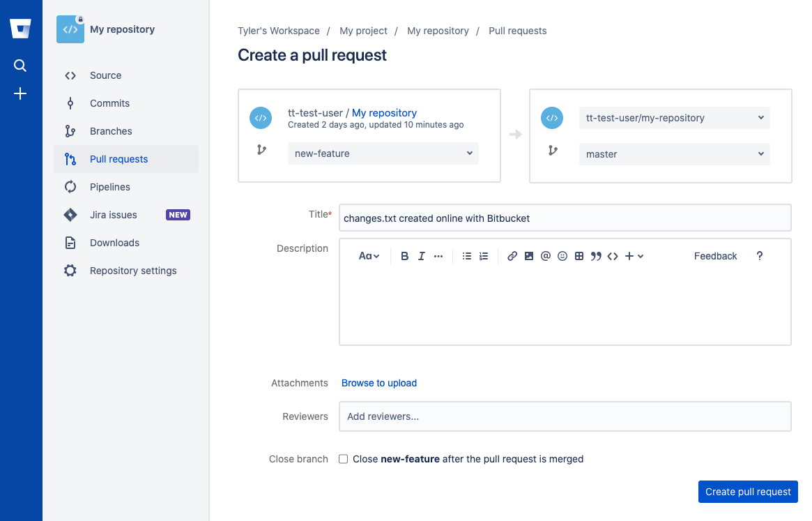Click the Create pull request button
The image size is (812, 521).
(x=748, y=492)
